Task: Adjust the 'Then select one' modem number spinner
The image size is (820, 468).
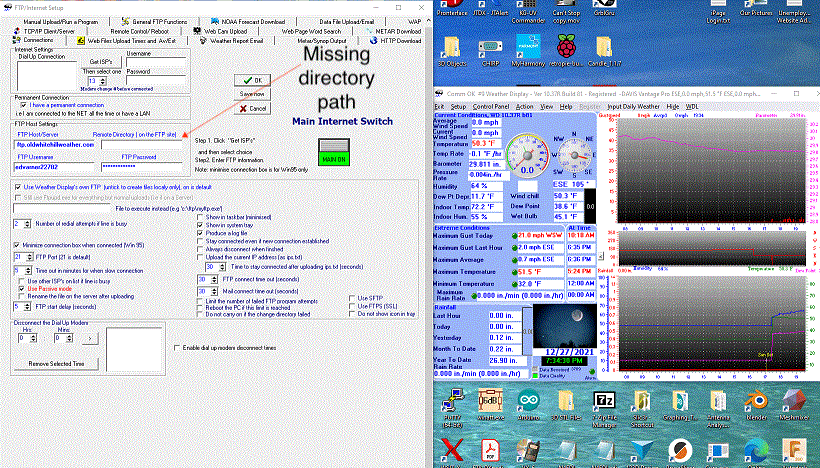Action: (103, 81)
